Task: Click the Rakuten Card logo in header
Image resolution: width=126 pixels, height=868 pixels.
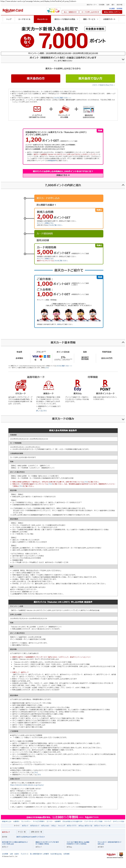Action: tap(13, 10)
